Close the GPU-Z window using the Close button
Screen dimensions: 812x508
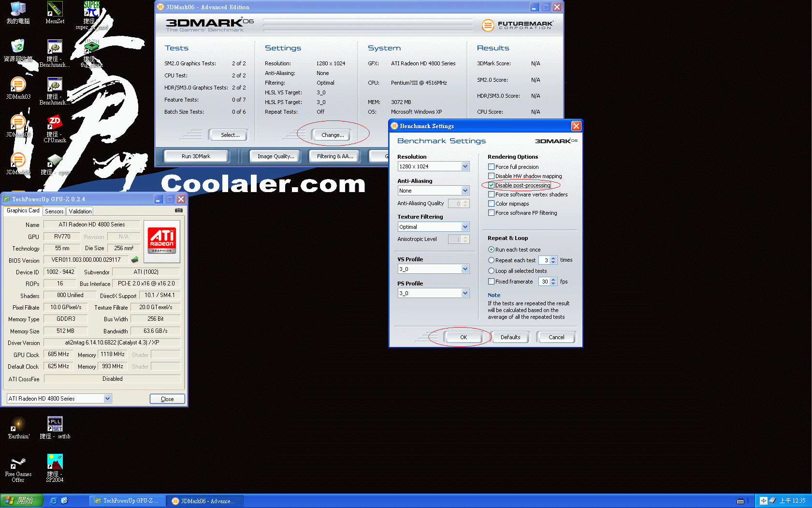tap(167, 399)
